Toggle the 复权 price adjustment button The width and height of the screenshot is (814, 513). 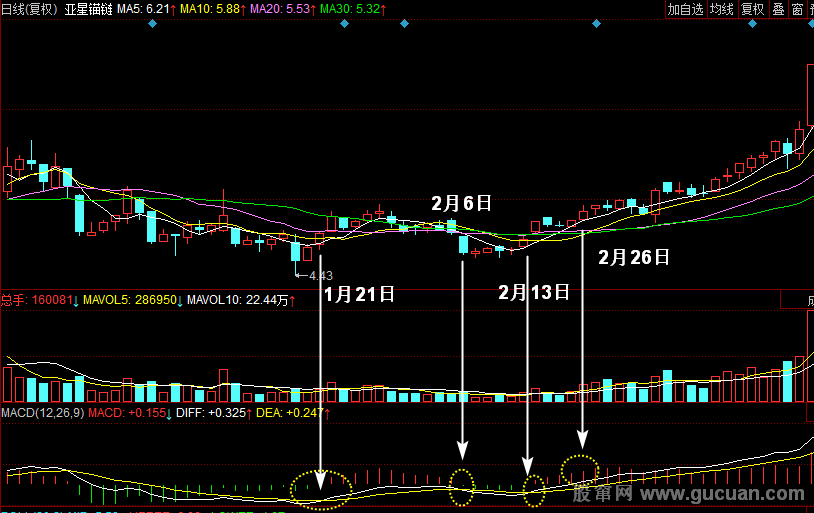click(752, 9)
